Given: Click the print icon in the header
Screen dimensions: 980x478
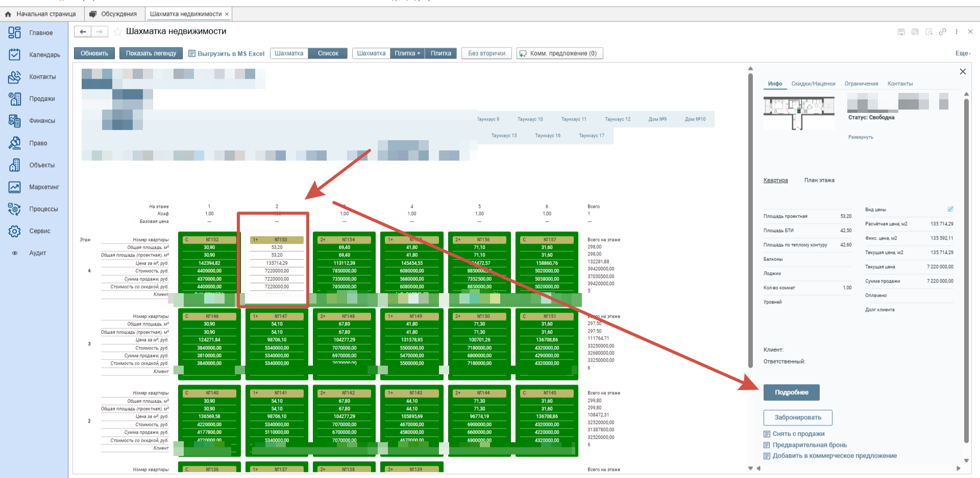Looking at the screenshot, I should coord(915,32).
